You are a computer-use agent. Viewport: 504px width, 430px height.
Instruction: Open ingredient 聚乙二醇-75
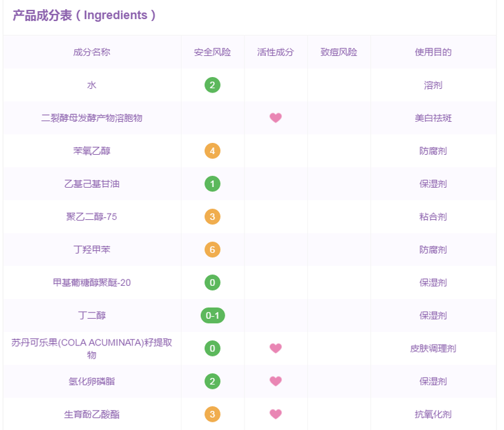(92, 217)
